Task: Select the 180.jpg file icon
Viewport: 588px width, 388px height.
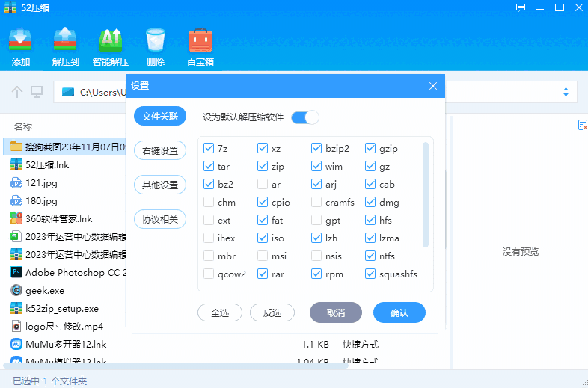Action: pos(16,201)
